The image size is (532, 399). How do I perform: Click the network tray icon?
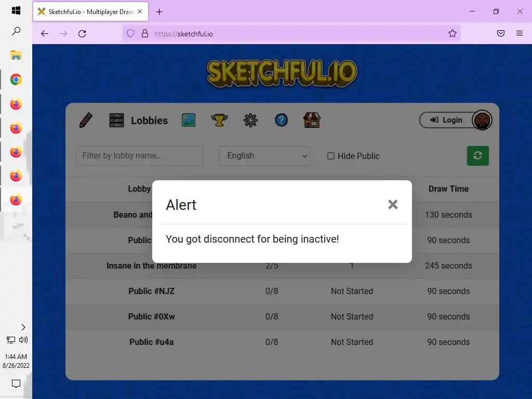[11, 340]
